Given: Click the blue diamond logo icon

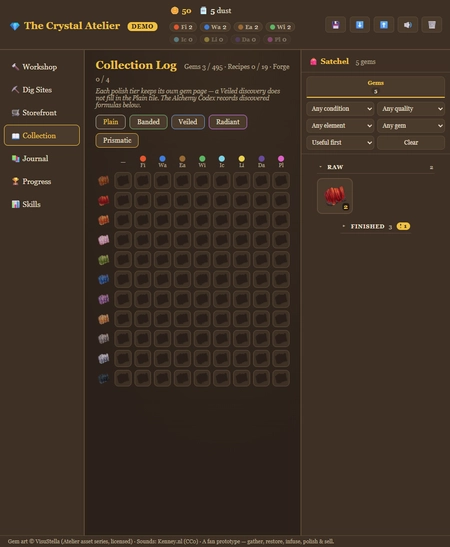Looking at the screenshot, I should (15, 26).
